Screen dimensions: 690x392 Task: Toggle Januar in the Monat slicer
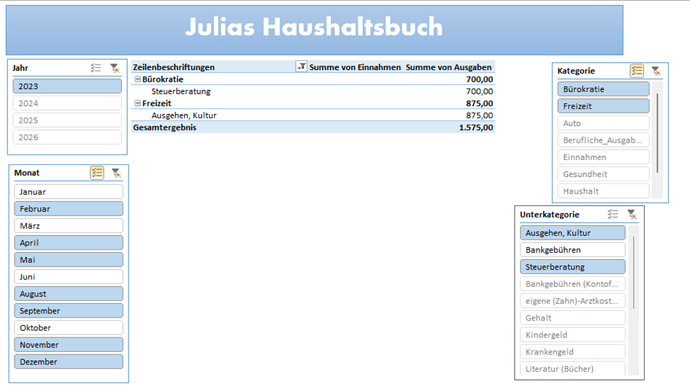tap(69, 192)
